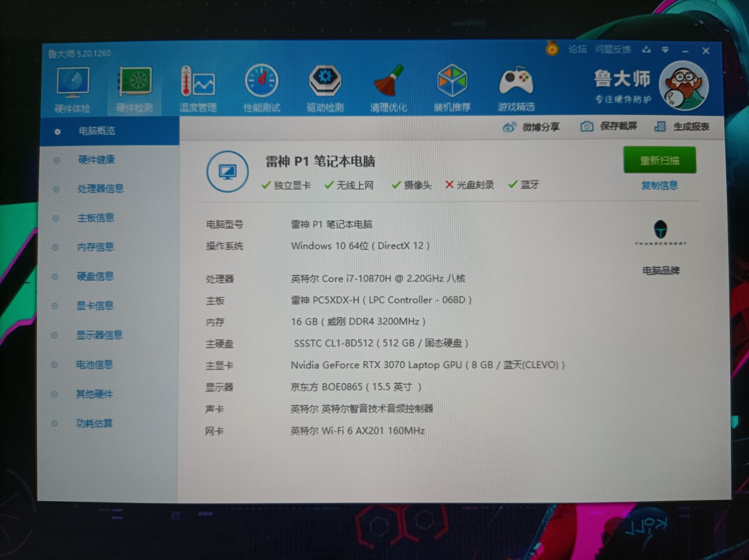Click the green 重新扫描 rescan button
This screenshot has height=560, width=749.
[660, 160]
